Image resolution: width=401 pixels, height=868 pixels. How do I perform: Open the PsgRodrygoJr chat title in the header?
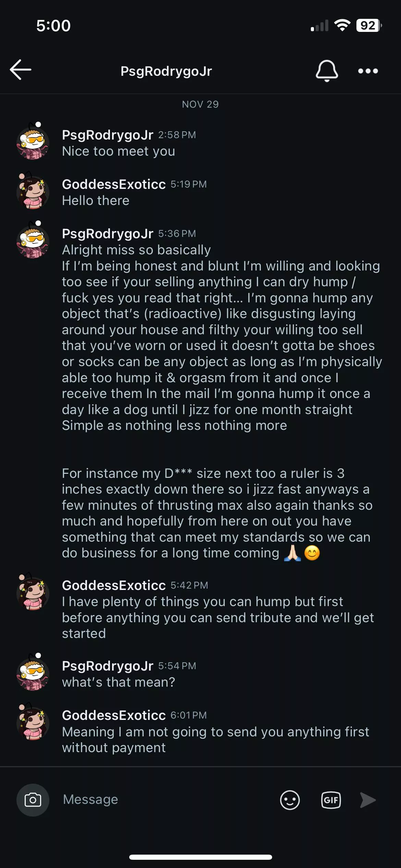coord(166,71)
